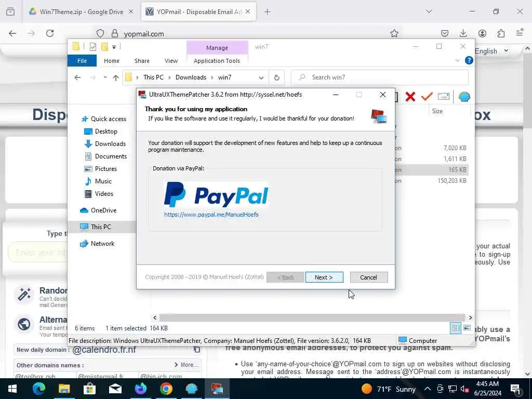
Task: Click the red X icon on YOPmail
Action: click(410, 97)
